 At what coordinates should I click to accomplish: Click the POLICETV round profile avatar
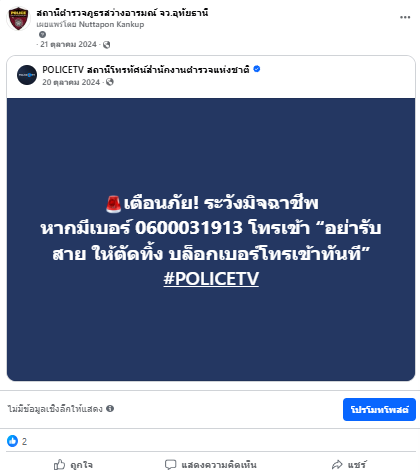pyautogui.click(x=27, y=75)
